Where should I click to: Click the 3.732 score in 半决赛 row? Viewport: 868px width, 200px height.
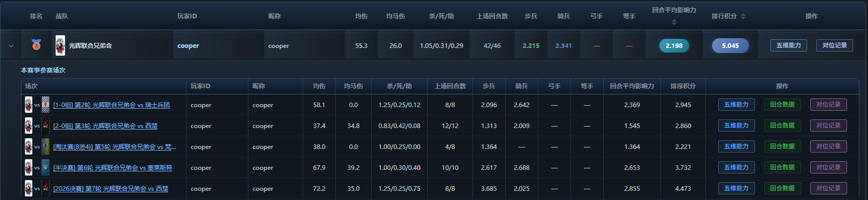683,168
